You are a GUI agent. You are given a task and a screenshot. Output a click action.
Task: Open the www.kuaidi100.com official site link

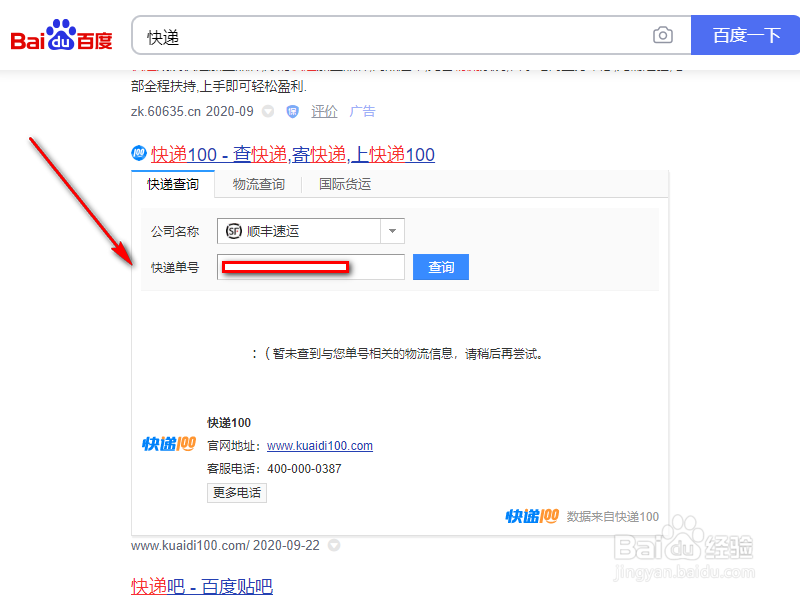click(x=319, y=446)
